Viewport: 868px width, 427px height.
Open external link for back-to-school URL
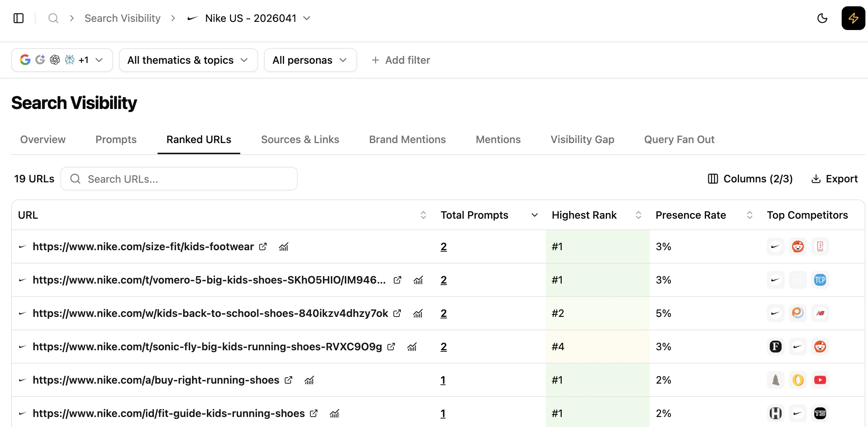397,313
